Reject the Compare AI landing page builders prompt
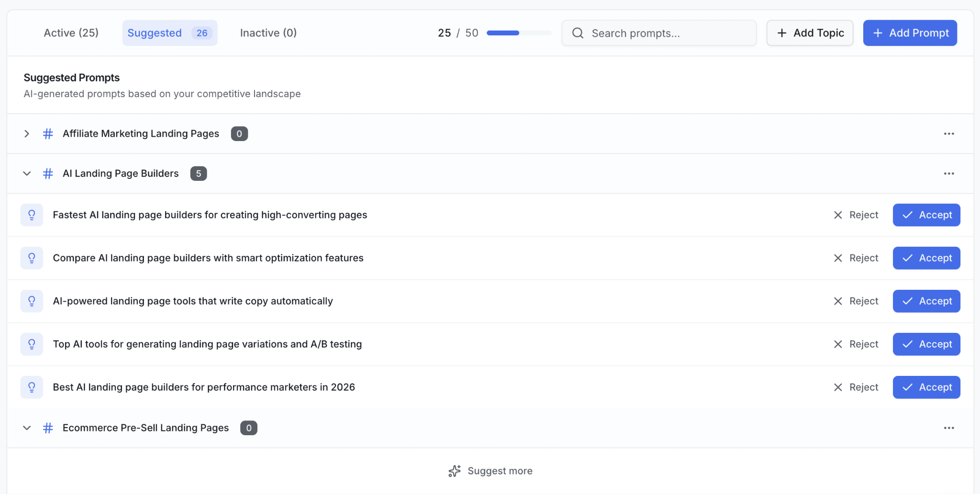Screen dimensions: 980x494 tap(856, 258)
